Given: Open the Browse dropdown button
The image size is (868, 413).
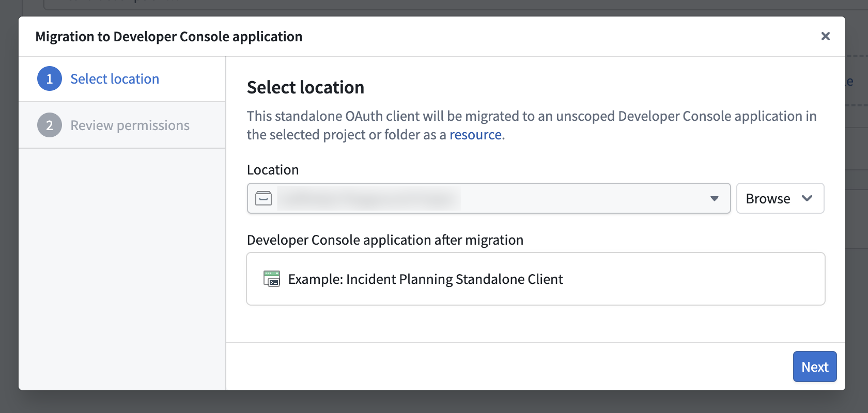Looking at the screenshot, I should coord(780,198).
